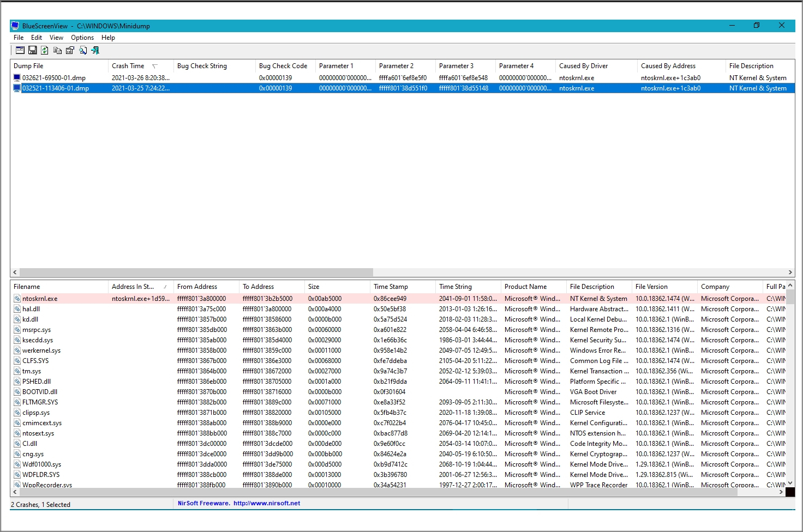The image size is (803, 532).
Task: Click the file icon next to ntosext.sys
Action: [x=17, y=433]
